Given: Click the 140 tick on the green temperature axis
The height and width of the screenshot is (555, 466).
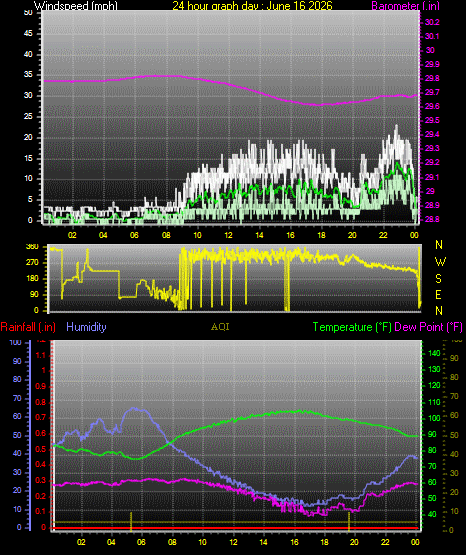Looking at the screenshot, I should coord(434,353).
